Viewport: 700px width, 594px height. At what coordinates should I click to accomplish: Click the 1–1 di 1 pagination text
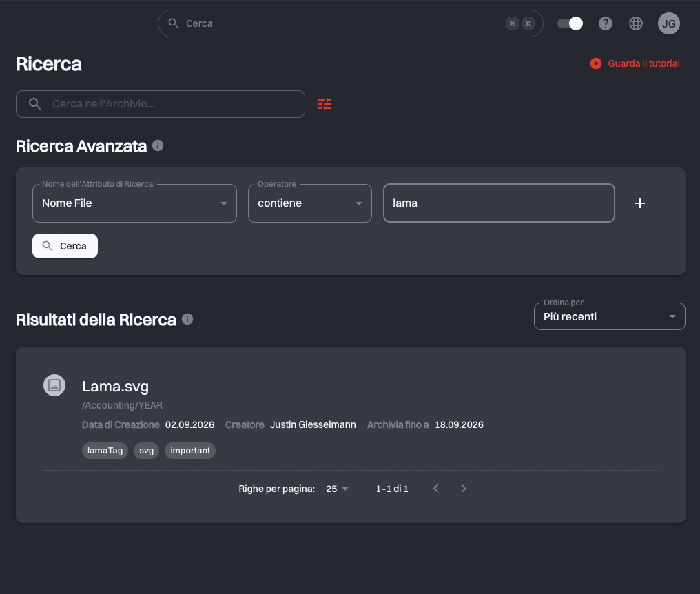coord(392,489)
